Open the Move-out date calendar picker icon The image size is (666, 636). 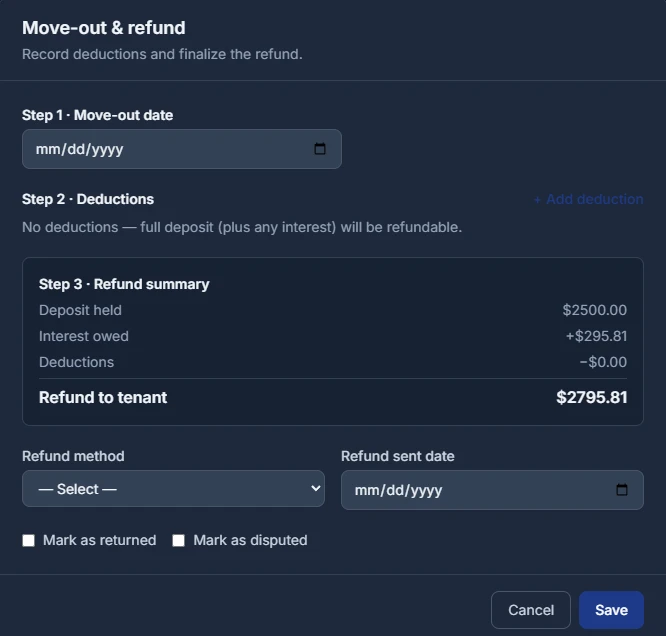pos(320,149)
